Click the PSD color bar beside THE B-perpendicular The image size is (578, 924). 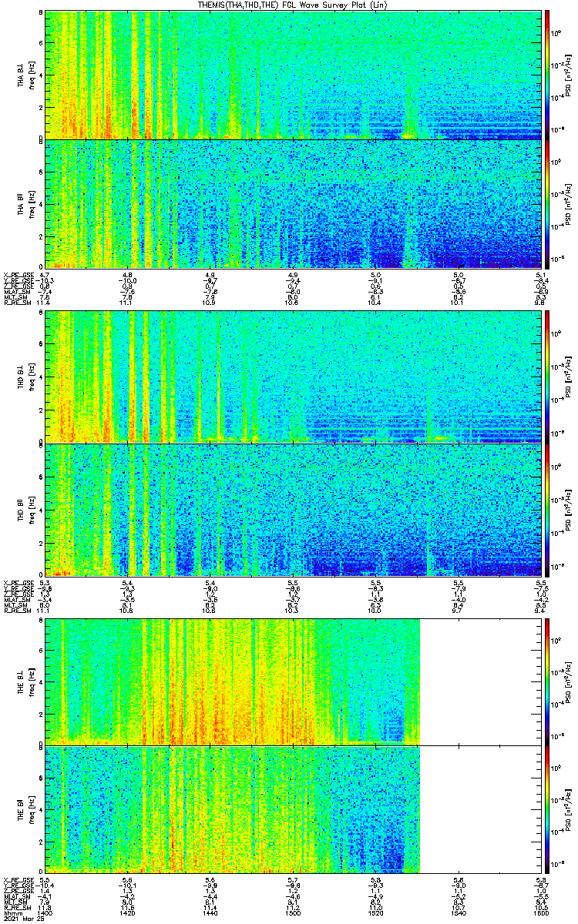pyautogui.click(x=547, y=681)
